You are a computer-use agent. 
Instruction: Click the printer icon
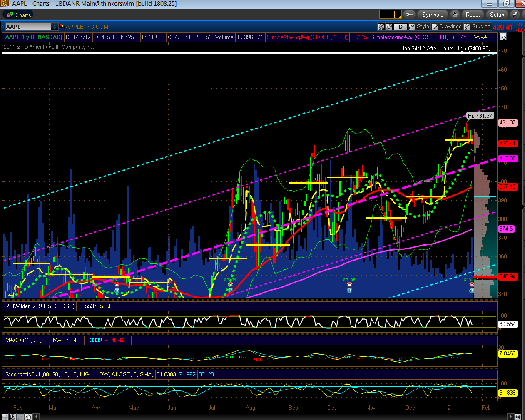[x=455, y=15]
